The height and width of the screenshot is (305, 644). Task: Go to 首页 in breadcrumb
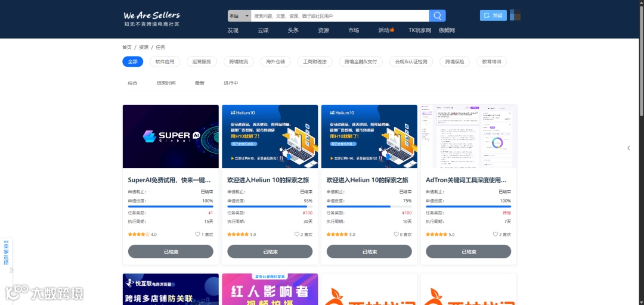[127, 47]
